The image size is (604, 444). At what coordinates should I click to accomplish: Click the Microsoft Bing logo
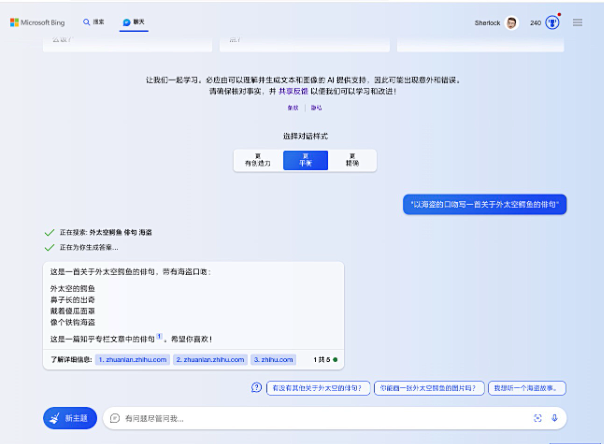pos(37,22)
